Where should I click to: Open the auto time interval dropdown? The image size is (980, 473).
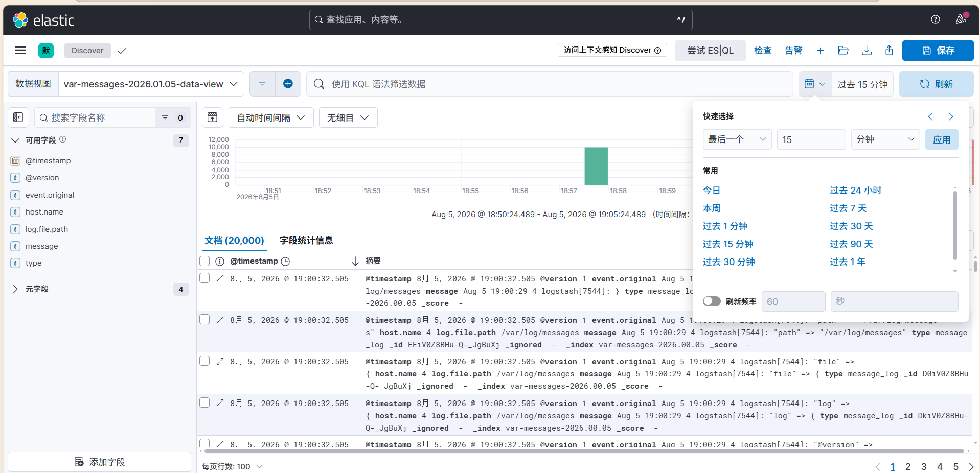[x=271, y=117]
